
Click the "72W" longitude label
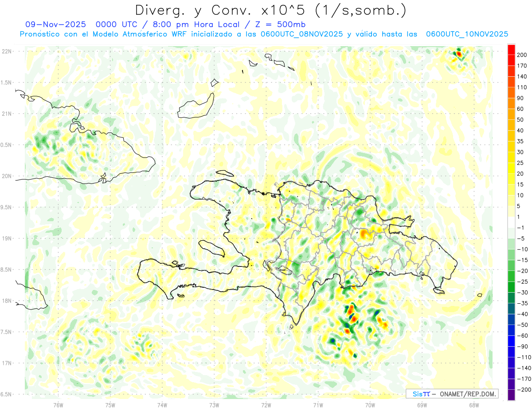(266, 405)
